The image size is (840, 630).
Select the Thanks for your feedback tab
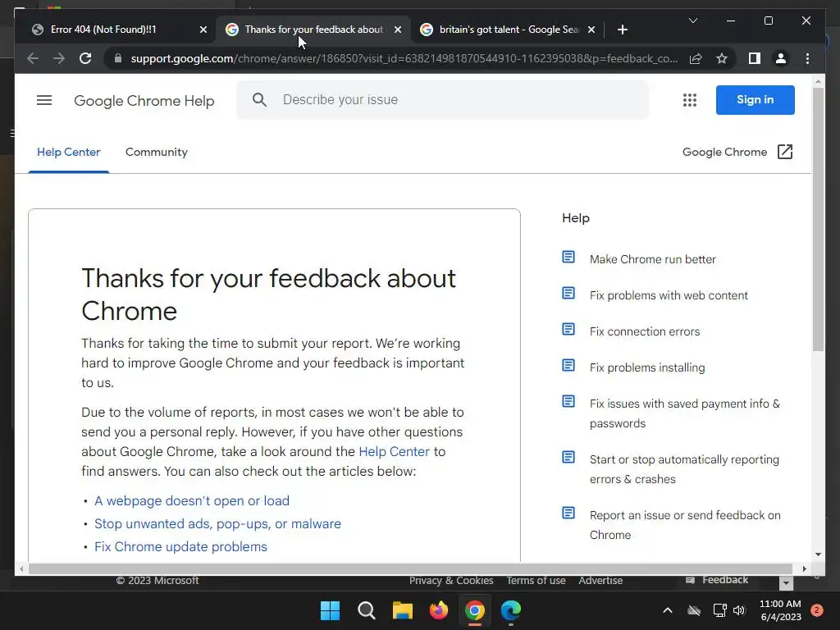coord(314,30)
